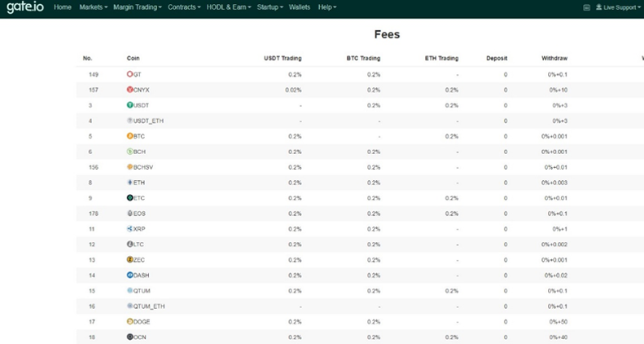This screenshot has height=344, width=644.
Task: Open the Wallets page
Action: (300, 7)
